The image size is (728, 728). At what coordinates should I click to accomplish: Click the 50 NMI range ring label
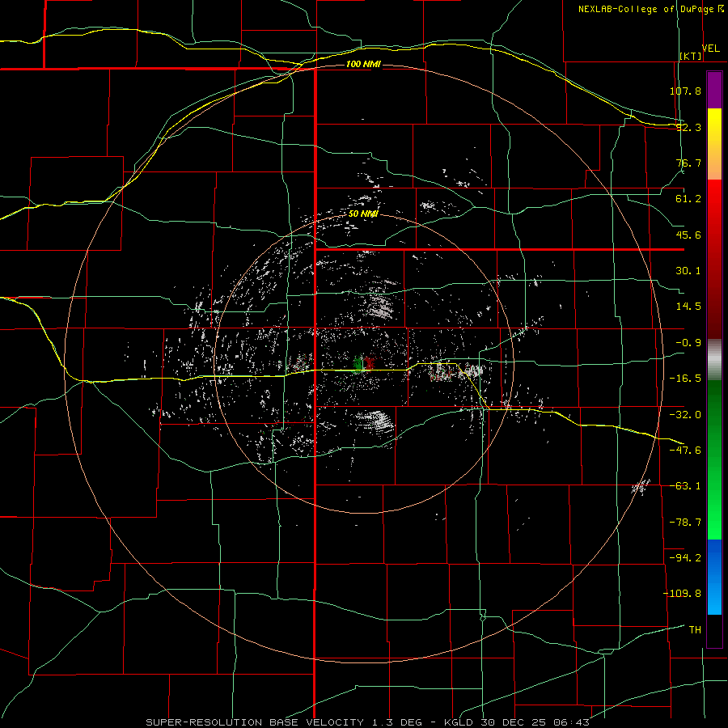tap(363, 214)
